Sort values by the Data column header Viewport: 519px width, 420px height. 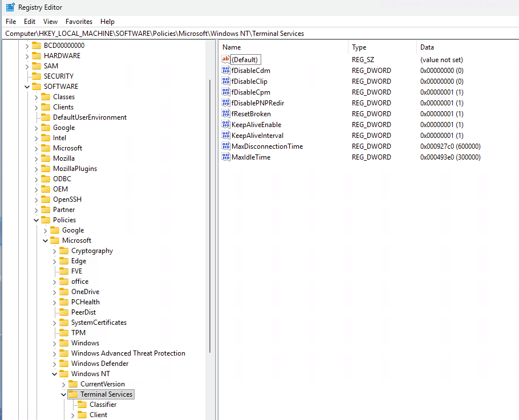467,47
